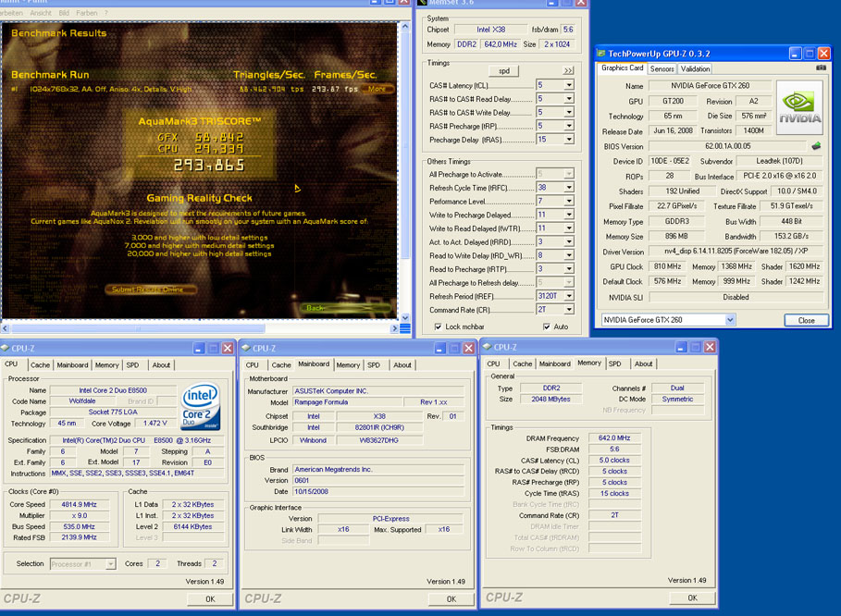Click the Paint horizontal scrollbar left arrow
The image size is (841, 616).
pyautogui.click(x=6, y=328)
